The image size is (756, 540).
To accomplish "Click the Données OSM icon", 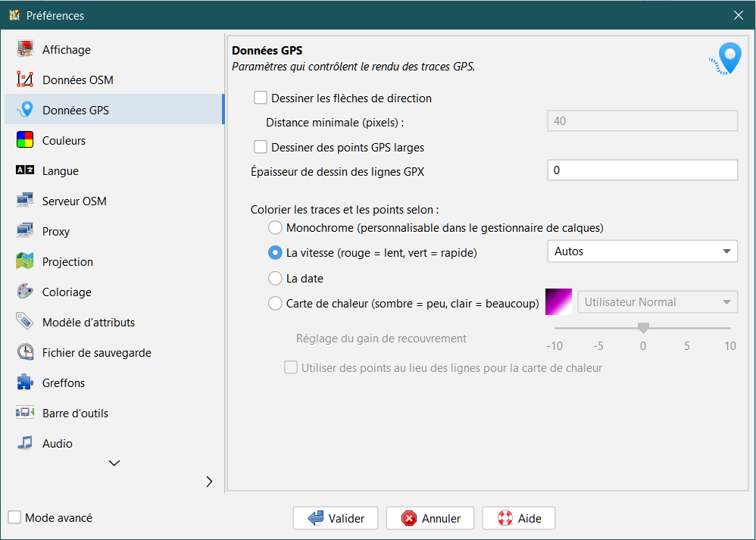I will pos(25,80).
